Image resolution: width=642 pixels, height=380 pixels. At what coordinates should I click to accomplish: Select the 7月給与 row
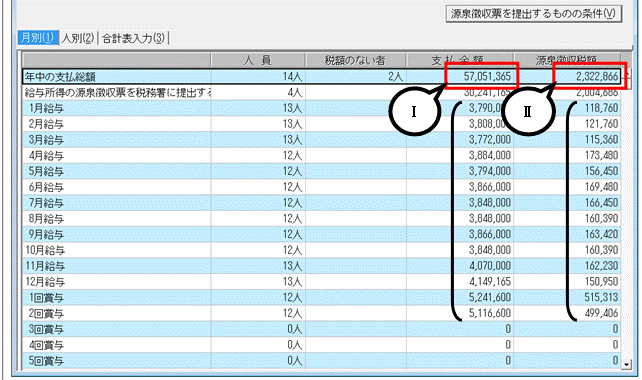point(321,203)
